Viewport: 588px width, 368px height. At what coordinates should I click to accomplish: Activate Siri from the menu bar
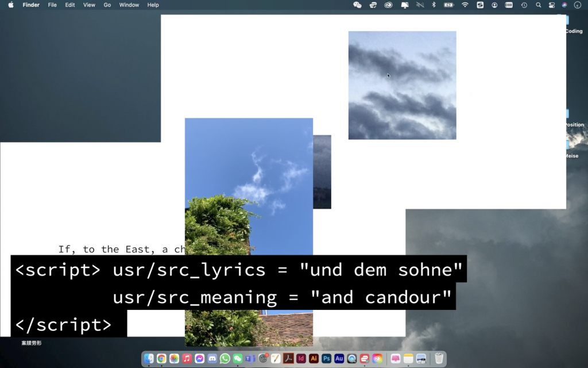point(564,5)
